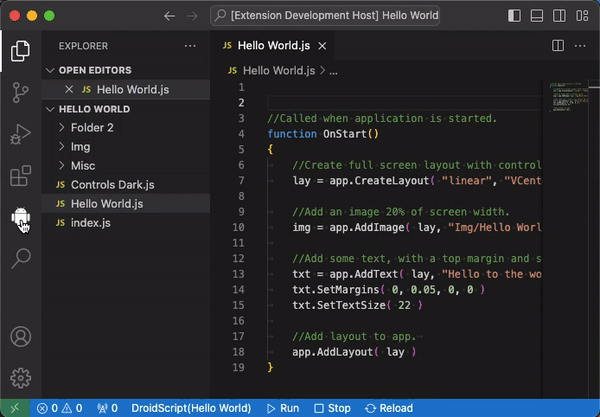Click txt.SetMargins on line 14
The width and height of the screenshot is (600, 417).
click(x=336, y=290)
